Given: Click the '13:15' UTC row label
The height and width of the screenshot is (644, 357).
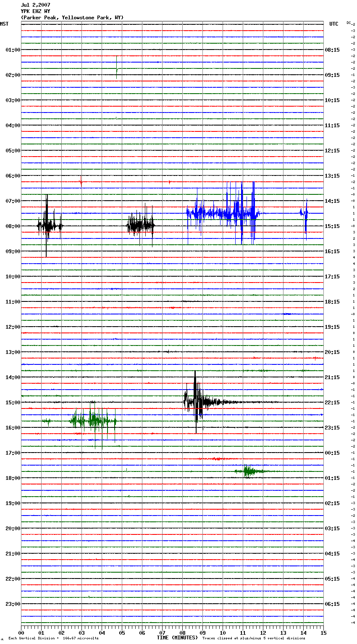Looking at the screenshot, I should (x=332, y=176).
